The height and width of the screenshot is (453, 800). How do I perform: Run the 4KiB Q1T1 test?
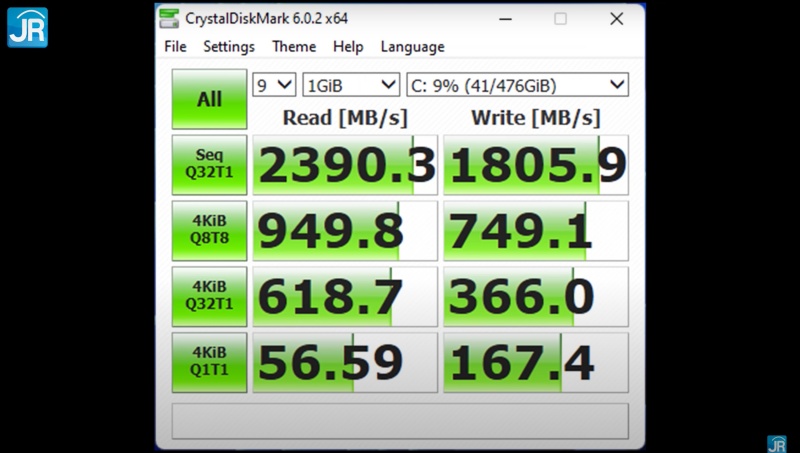coord(209,362)
